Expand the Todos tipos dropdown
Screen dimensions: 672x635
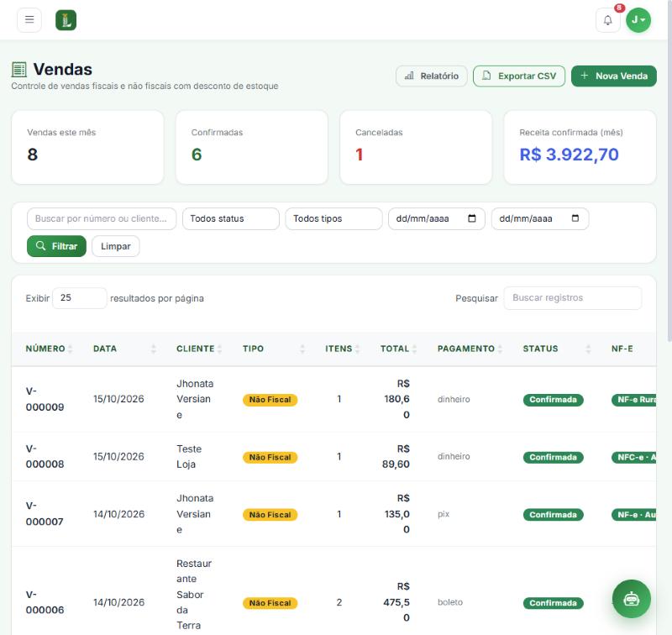(333, 219)
